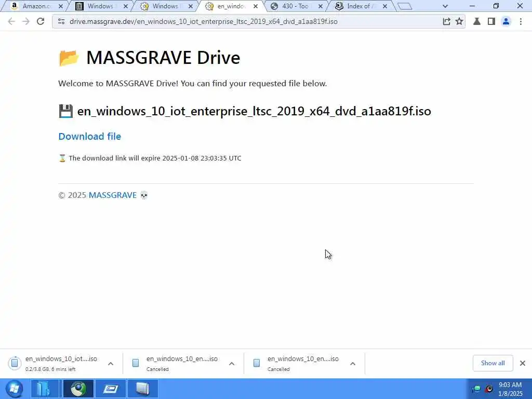Expand options for the en_windows_10_iot download

pos(111,364)
